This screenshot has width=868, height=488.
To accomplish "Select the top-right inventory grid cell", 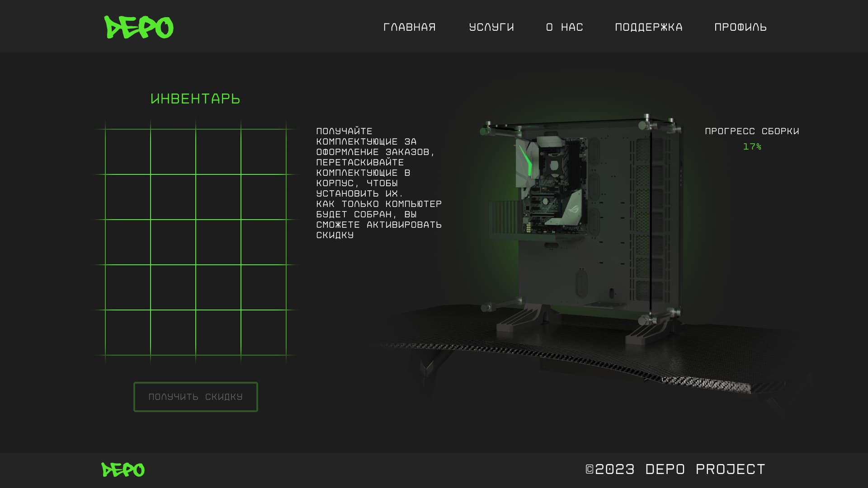I will tap(264, 152).
